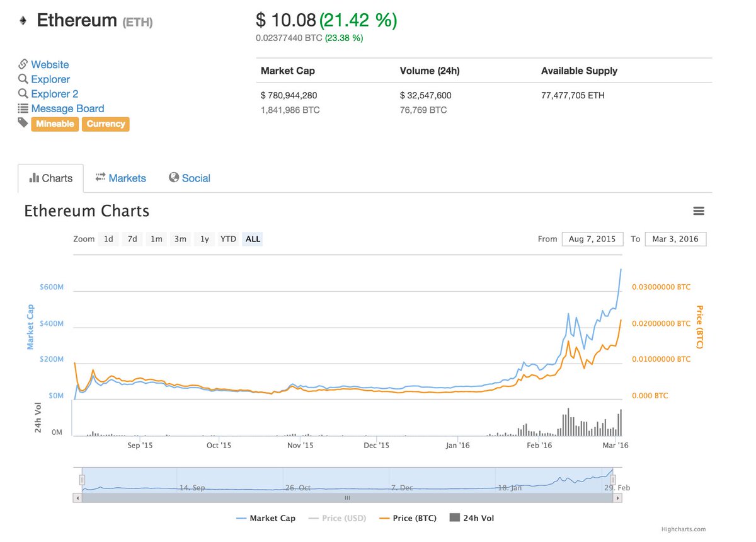The width and height of the screenshot is (756, 542).
Task: Click the Ethereum diamond logo icon
Action: tap(23, 21)
